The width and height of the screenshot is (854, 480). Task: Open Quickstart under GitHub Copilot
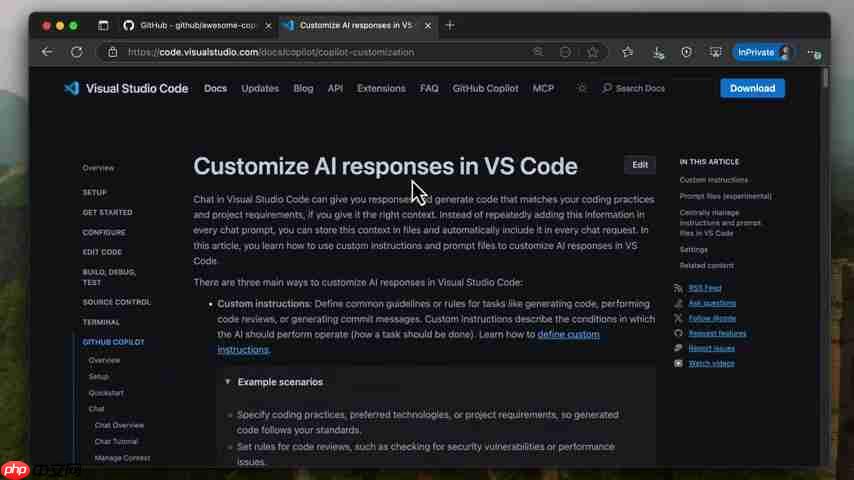(106, 393)
